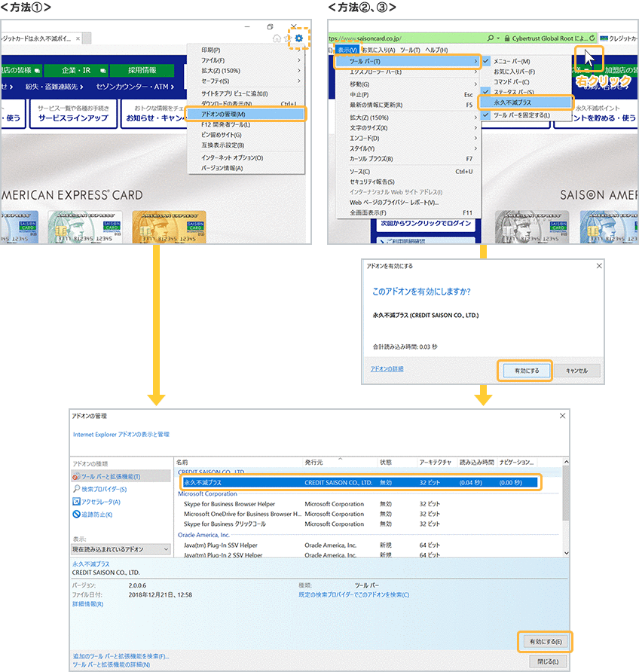Choose ソース(C) in 表示 menu
639x672 pixels.
[408, 172]
